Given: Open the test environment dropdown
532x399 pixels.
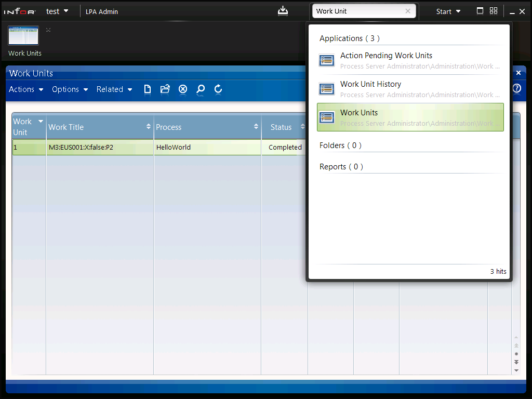Looking at the screenshot, I should point(57,11).
